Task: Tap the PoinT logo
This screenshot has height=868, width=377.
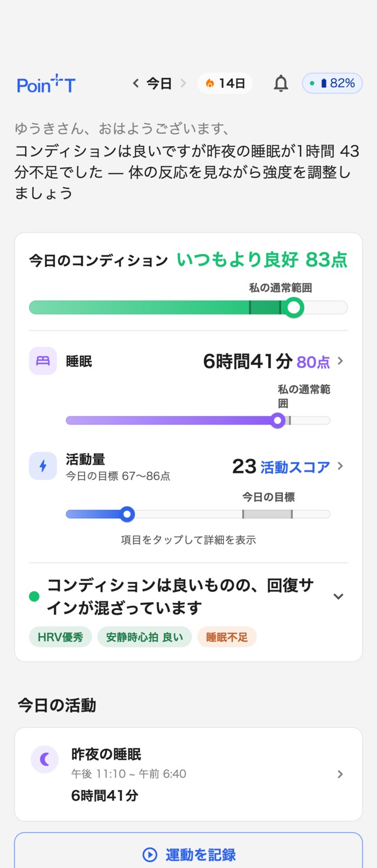Action: pos(46,84)
